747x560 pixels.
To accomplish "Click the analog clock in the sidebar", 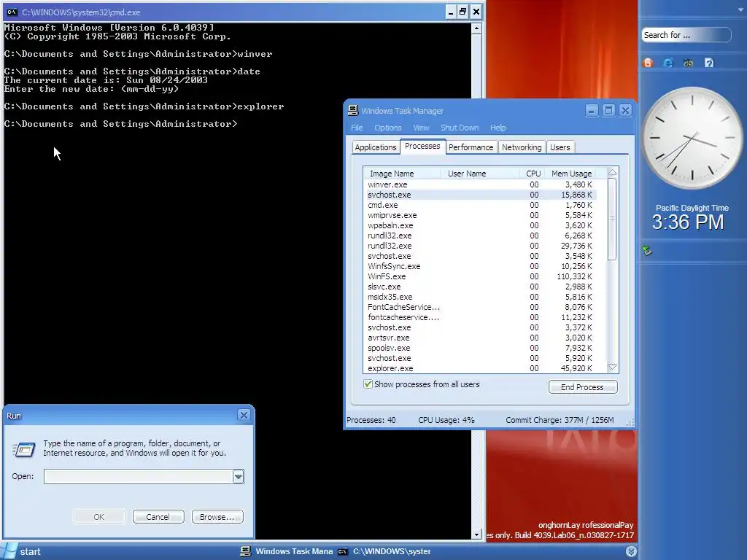I will tap(692, 138).
